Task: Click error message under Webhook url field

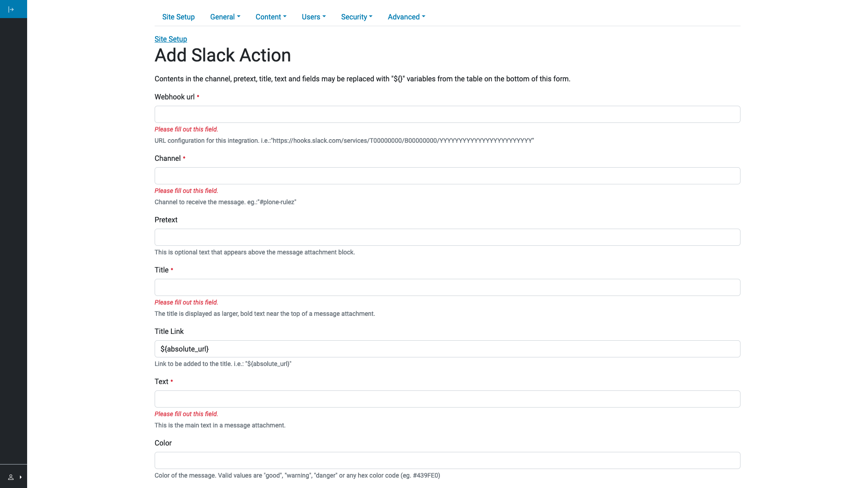Action: 186,129
